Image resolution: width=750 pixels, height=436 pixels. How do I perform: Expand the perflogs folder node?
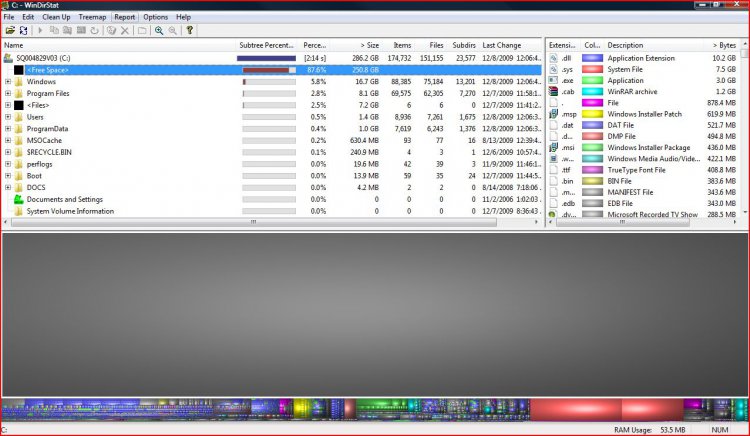click(8, 164)
